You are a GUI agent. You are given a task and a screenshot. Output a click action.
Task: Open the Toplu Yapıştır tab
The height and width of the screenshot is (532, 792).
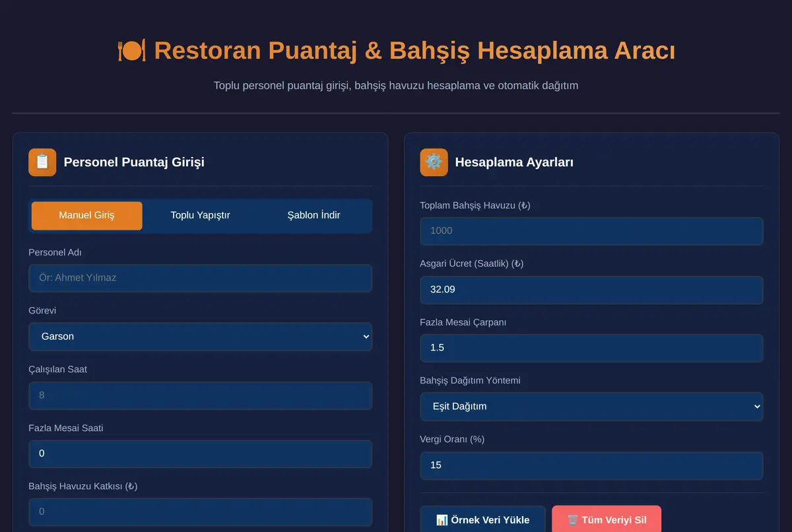(200, 216)
